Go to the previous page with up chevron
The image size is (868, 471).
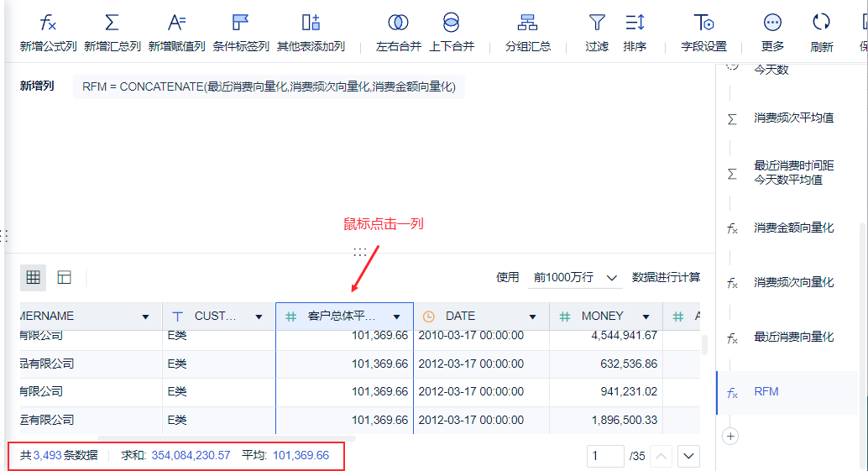(661, 456)
